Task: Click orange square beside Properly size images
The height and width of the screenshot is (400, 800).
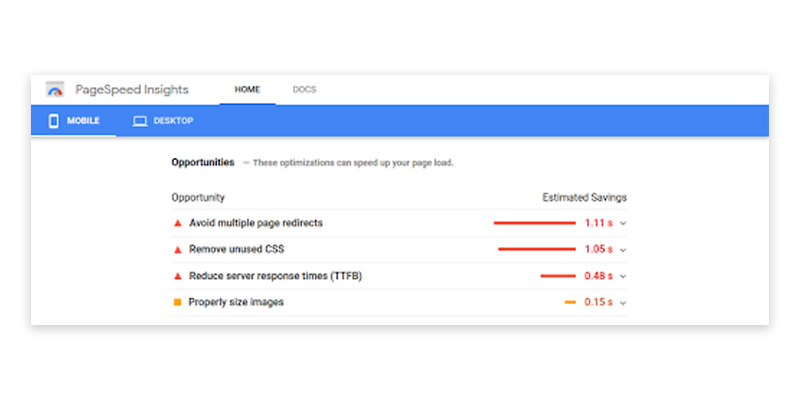Action: click(177, 302)
